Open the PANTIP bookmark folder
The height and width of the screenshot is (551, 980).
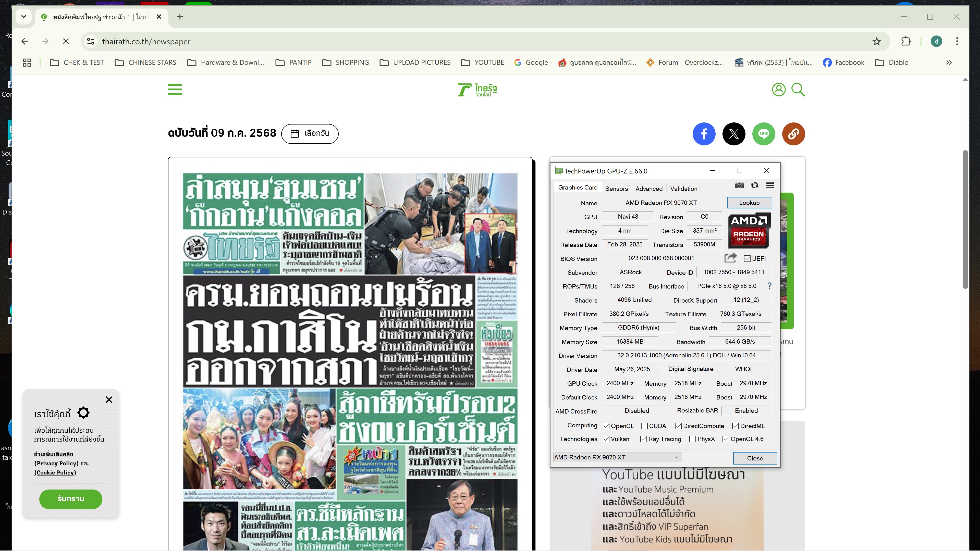click(293, 62)
